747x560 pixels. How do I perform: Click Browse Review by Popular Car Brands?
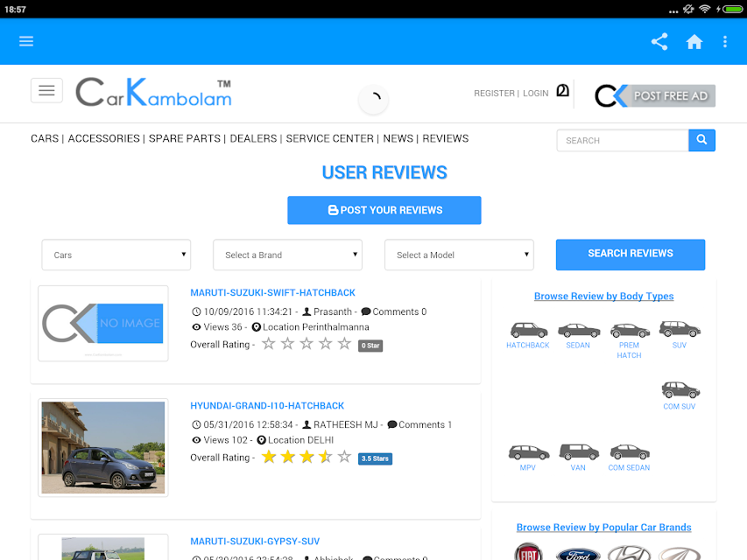click(x=603, y=527)
